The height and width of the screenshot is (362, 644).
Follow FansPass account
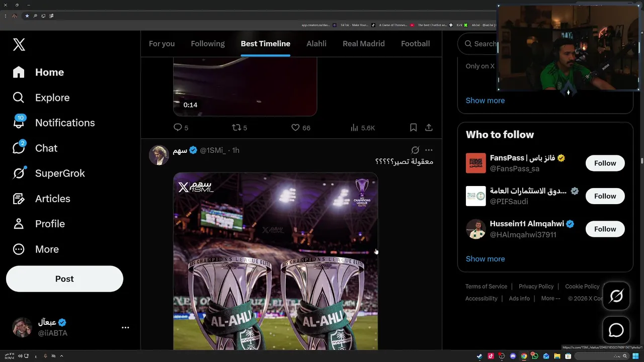[x=605, y=163]
